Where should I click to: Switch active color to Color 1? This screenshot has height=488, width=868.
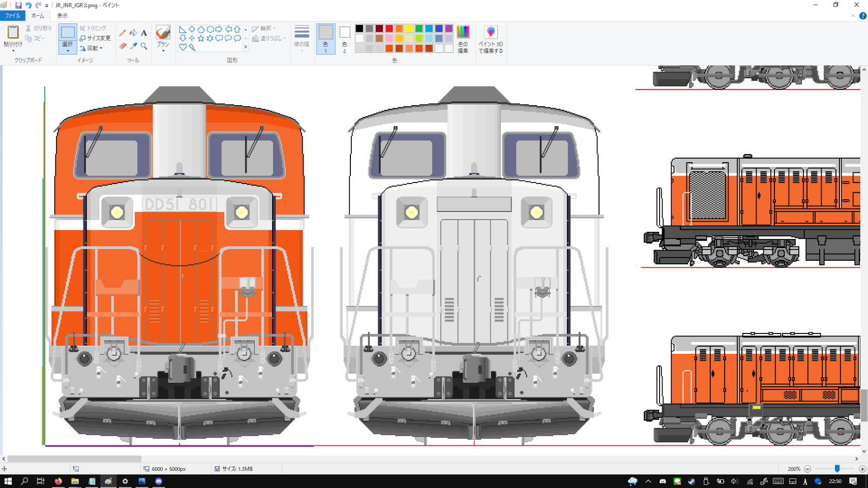[x=325, y=39]
